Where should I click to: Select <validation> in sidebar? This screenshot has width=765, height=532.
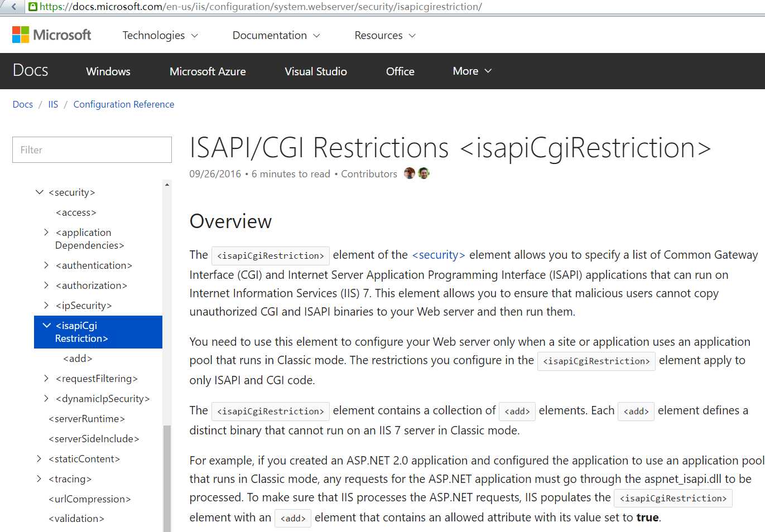pyautogui.click(x=76, y=519)
